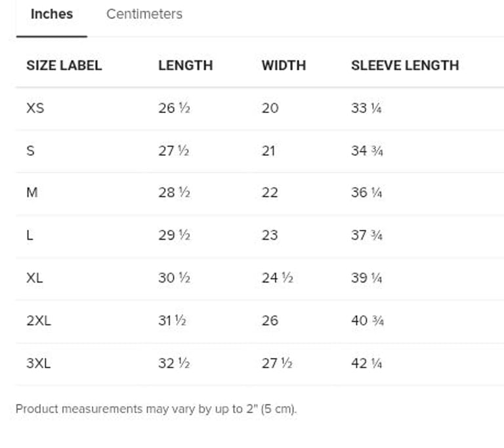Click the M width value 22

click(x=270, y=192)
